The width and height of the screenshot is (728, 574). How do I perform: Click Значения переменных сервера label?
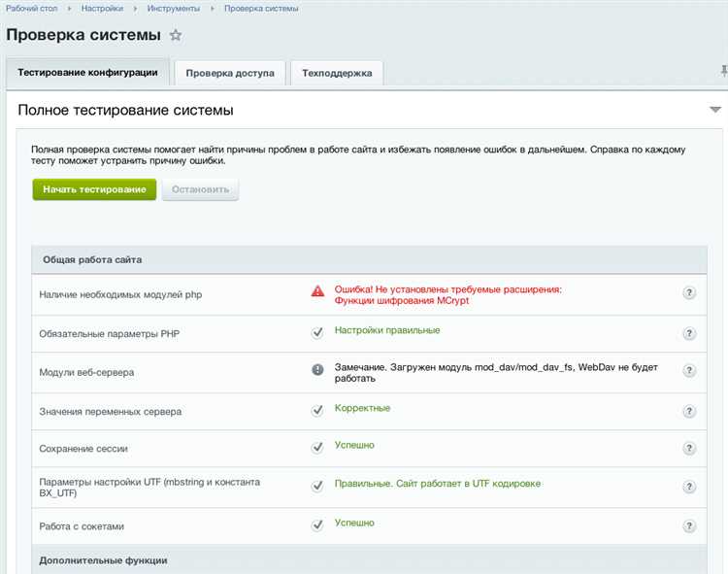click(x=110, y=412)
